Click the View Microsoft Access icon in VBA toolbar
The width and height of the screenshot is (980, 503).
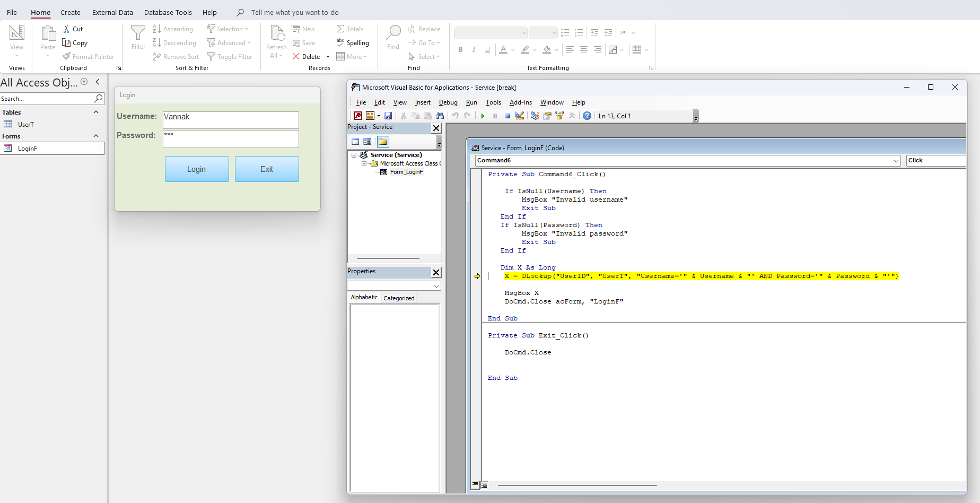358,116
